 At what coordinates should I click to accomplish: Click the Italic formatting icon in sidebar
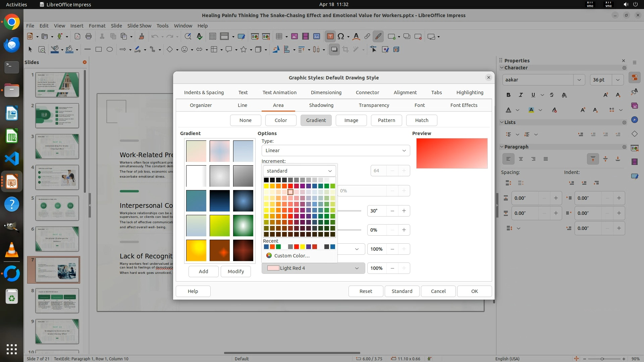(x=521, y=95)
